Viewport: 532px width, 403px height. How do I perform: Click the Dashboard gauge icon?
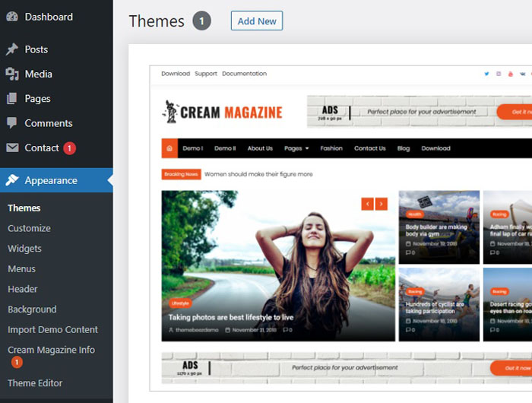(x=12, y=17)
